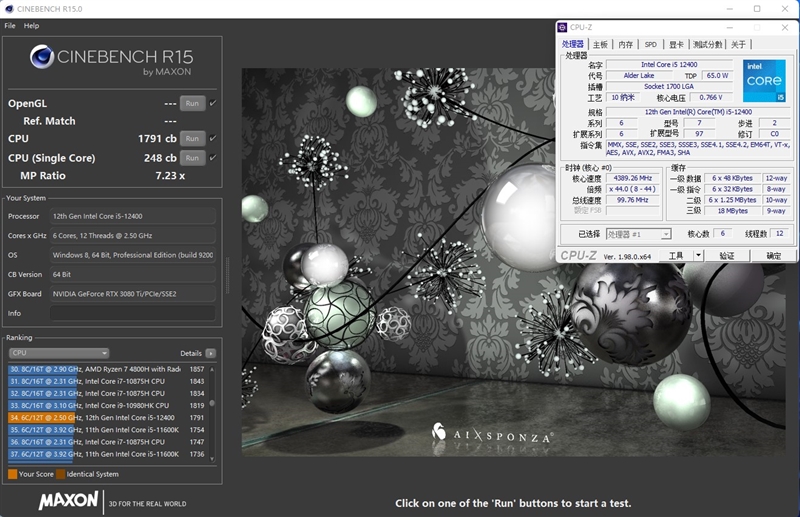800x517 pixels.
Task: Switch to the 内存 tab in CPU-Z
Action: coord(625,44)
